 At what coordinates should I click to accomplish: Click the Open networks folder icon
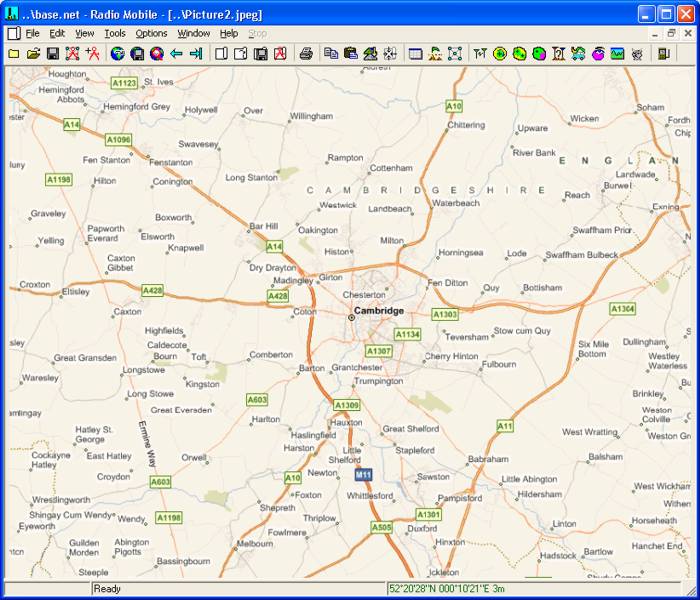(x=33, y=54)
